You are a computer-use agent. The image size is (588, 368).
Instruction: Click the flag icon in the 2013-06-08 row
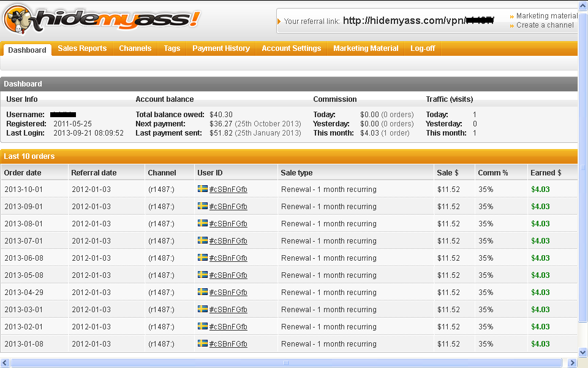[x=203, y=258]
